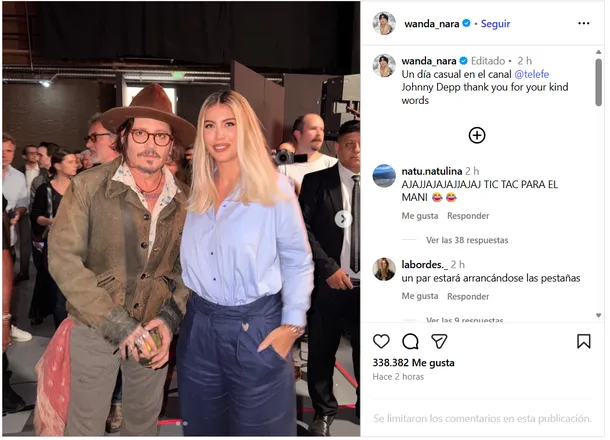The image size is (610, 440).
Task: Follow the account via Seguir
Action: point(495,24)
